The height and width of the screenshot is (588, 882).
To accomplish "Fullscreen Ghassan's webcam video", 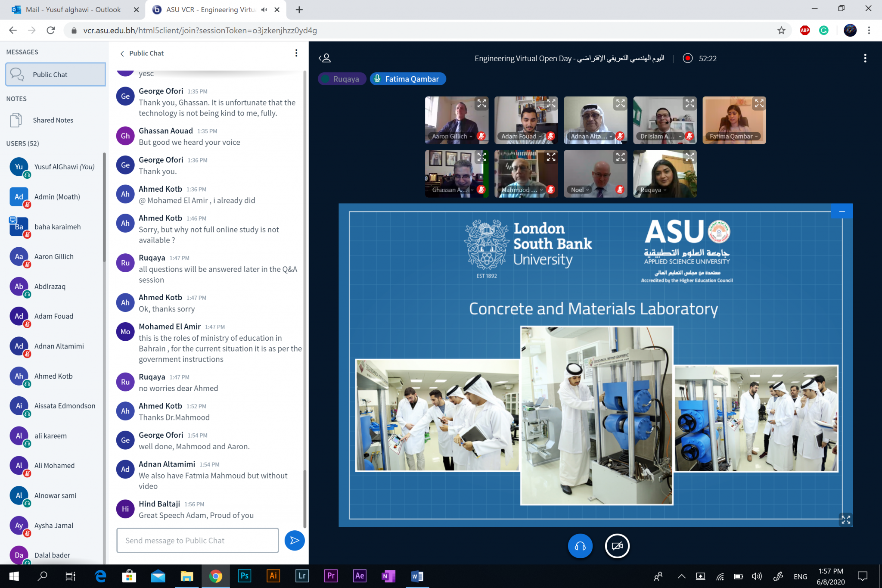I will (x=481, y=157).
